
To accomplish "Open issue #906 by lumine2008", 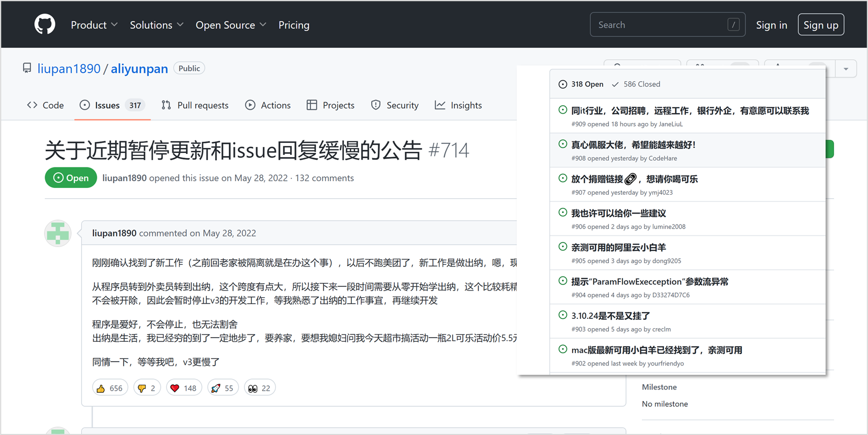I will [x=618, y=213].
